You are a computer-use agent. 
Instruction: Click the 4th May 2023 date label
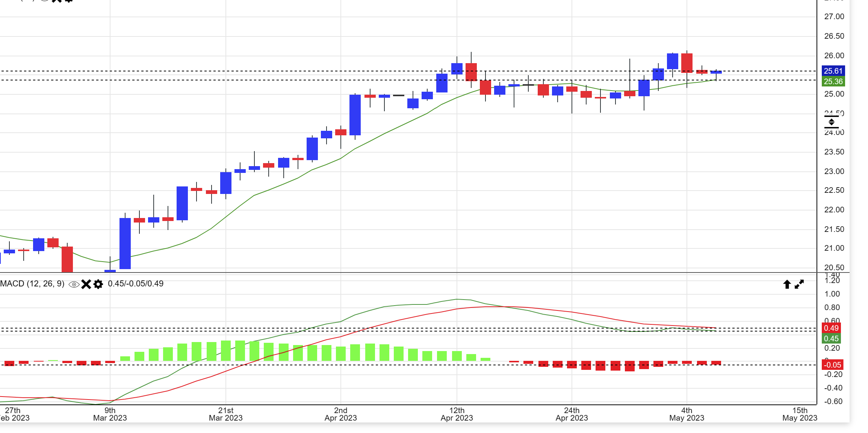tap(687, 414)
